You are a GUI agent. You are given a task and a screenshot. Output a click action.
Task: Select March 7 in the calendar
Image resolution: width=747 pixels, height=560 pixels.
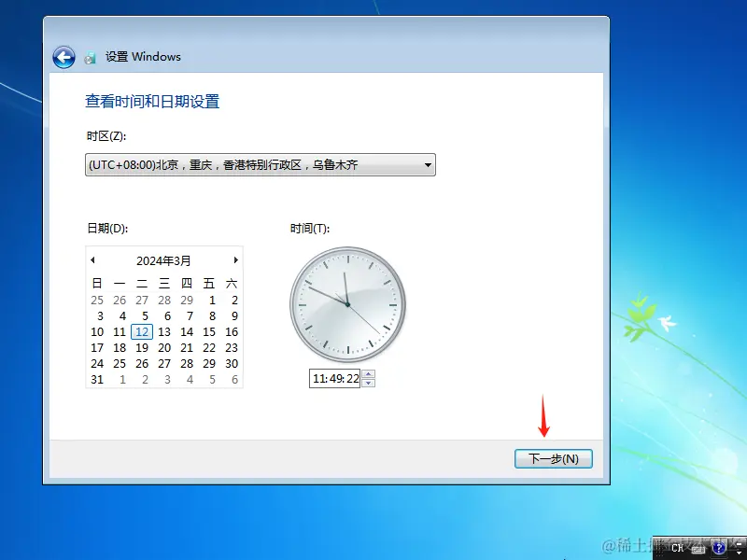pos(190,316)
